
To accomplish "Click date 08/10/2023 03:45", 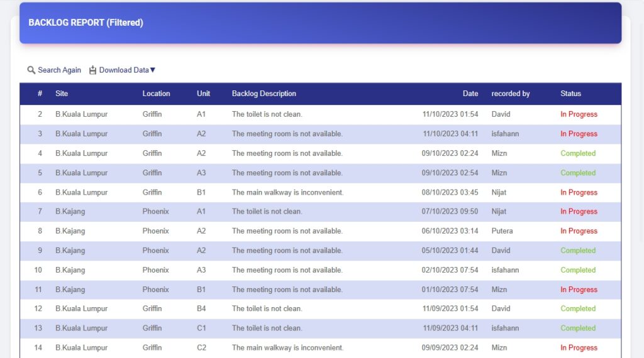I will (x=450, y=192).
